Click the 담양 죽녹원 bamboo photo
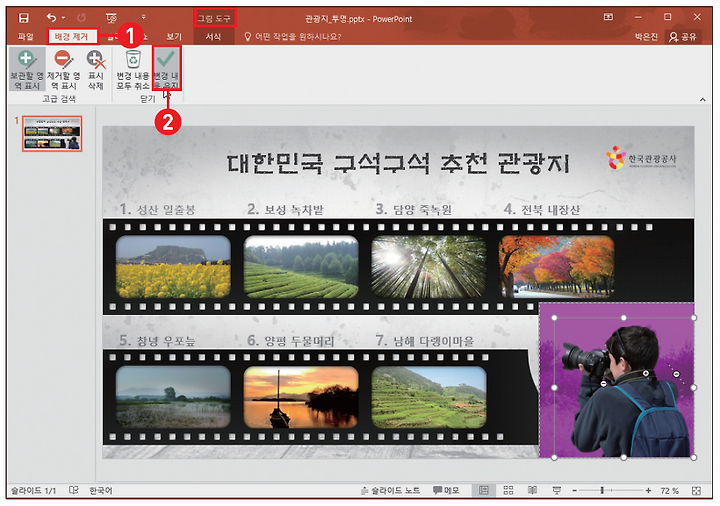 428,267
